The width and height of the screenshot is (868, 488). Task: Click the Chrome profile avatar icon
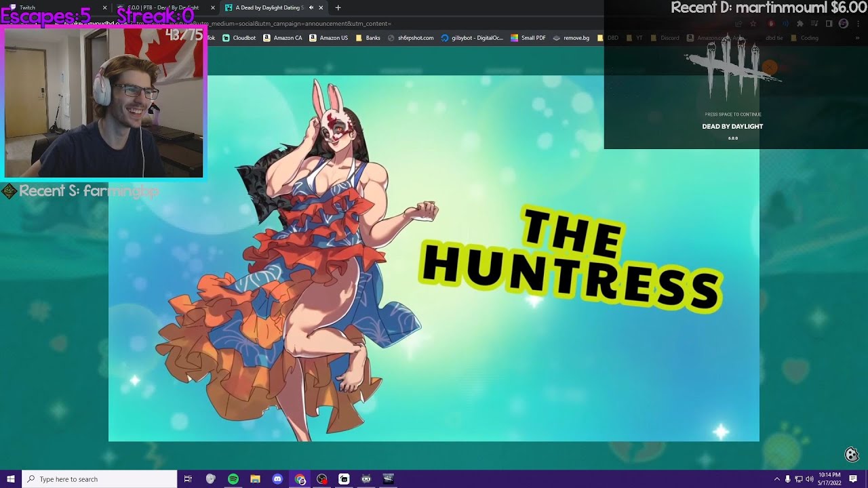pos(844,24)
